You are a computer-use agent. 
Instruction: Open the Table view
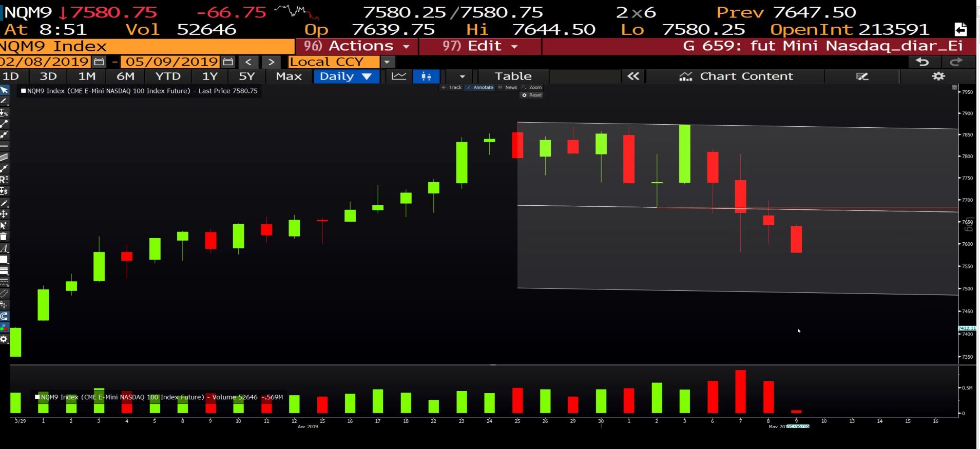[x=513, y=76]
